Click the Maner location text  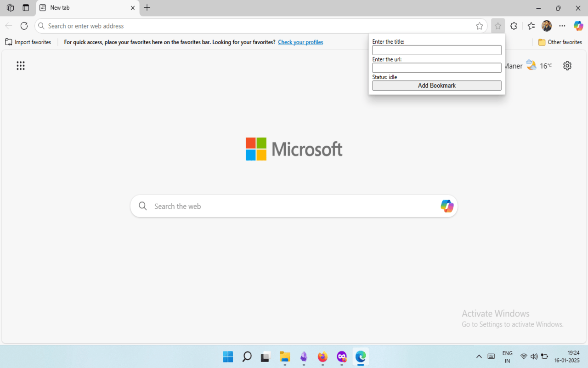tap(513, 66)
